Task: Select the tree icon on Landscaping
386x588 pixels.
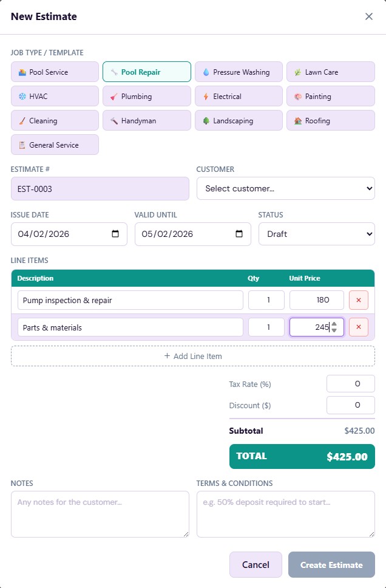Action: (x=205, y=120)
